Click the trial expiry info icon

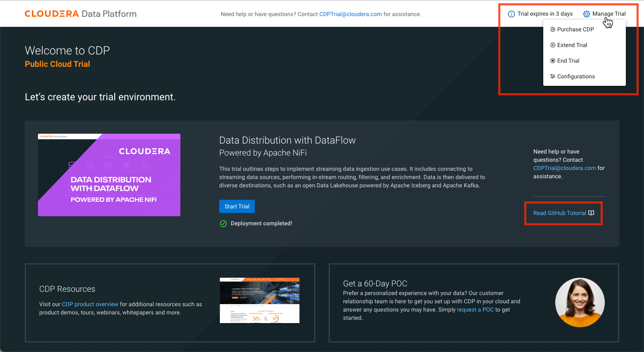click(511, 14)
